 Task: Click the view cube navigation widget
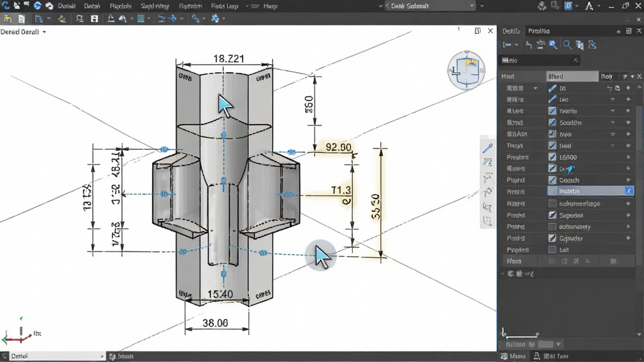point(466,70)
